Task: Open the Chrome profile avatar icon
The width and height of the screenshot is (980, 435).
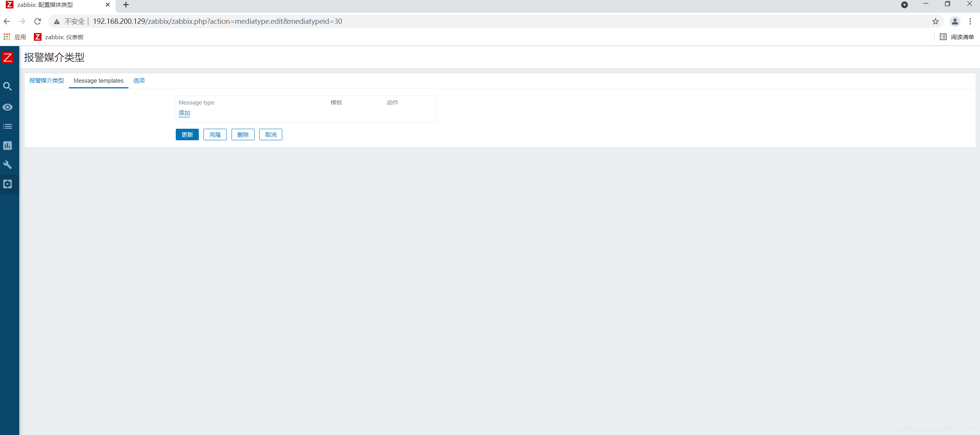Action: (955, 22)
